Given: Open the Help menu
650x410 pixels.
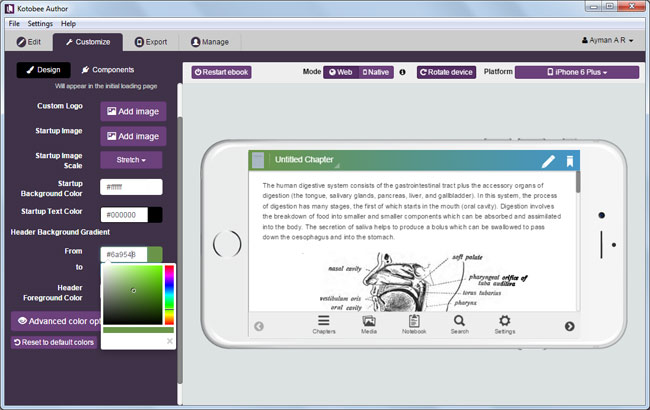Looking at the screenshot, I should pos(68,24).
